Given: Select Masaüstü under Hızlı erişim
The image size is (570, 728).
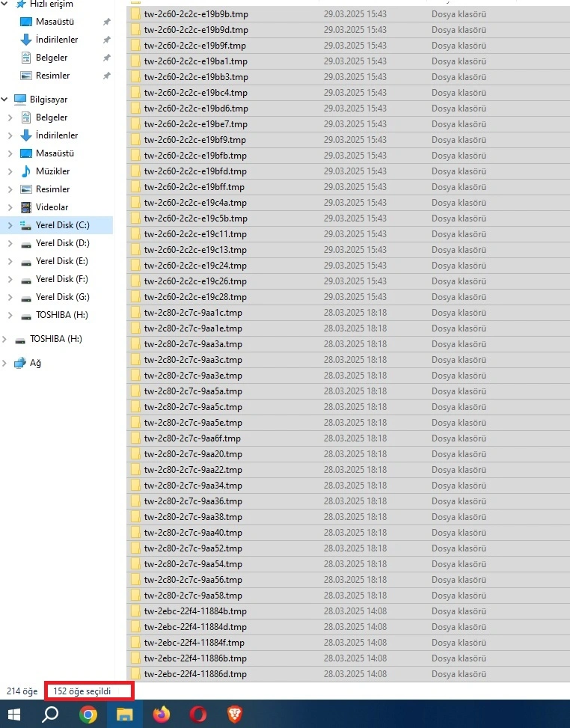Looking at the screenshot, I should [55, 22].
